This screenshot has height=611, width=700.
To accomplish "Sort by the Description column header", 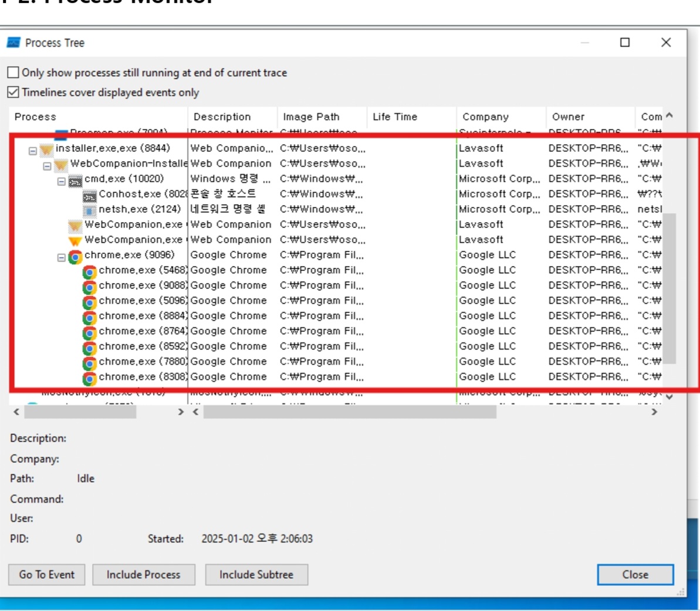I will click(x=232, y=117).
